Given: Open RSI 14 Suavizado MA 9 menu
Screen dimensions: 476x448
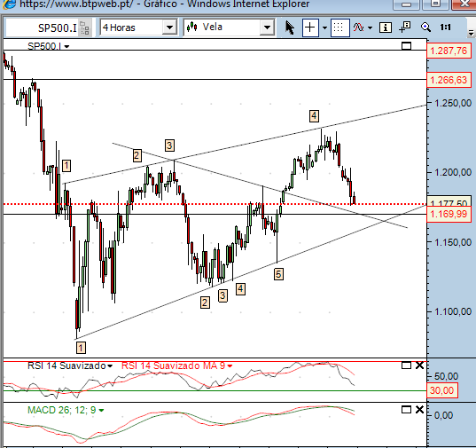Looking at the screenshot, I should [230, 366].
